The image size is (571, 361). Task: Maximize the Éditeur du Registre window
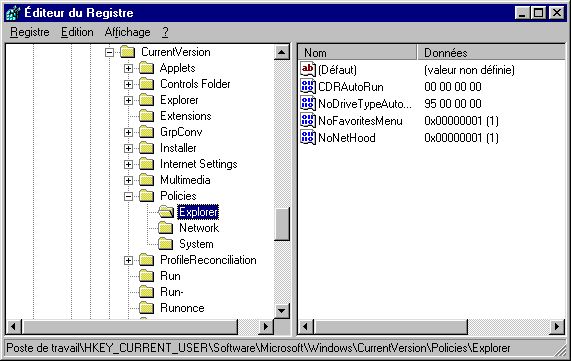pyautogui.click(x=538, y=13)
